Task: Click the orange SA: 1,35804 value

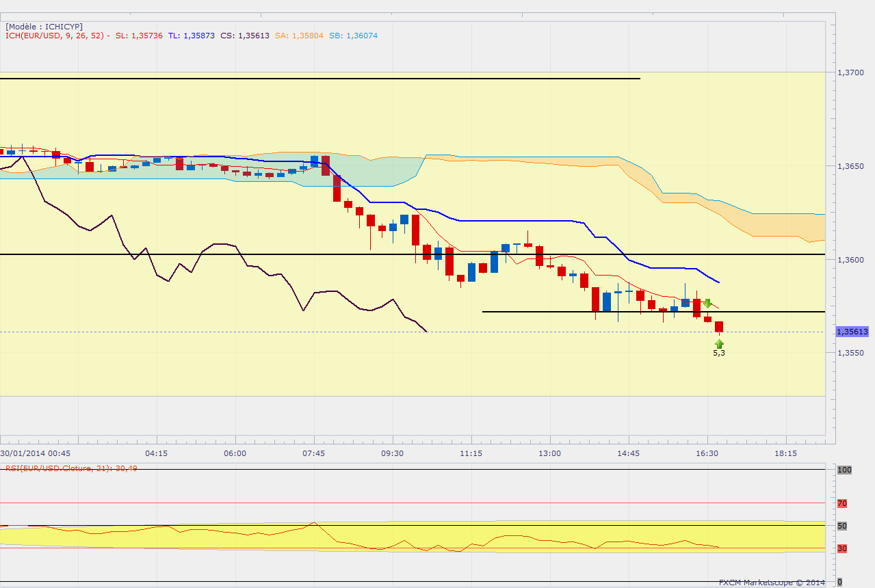Action: click(298, 36)
